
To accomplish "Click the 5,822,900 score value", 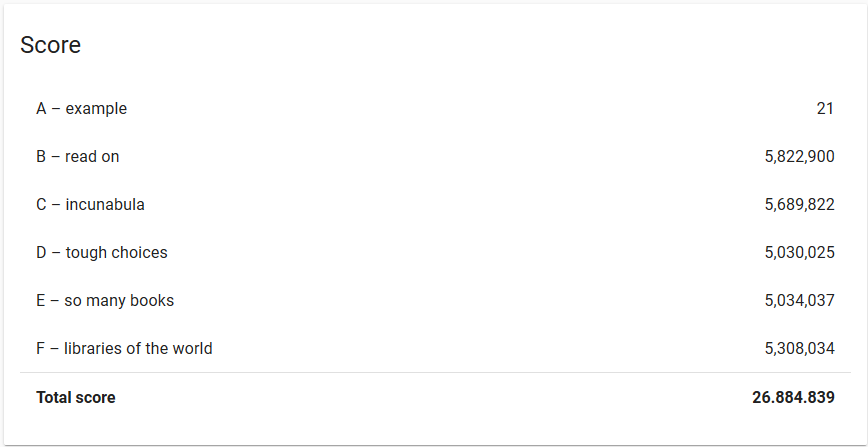I will click(799, 157).
